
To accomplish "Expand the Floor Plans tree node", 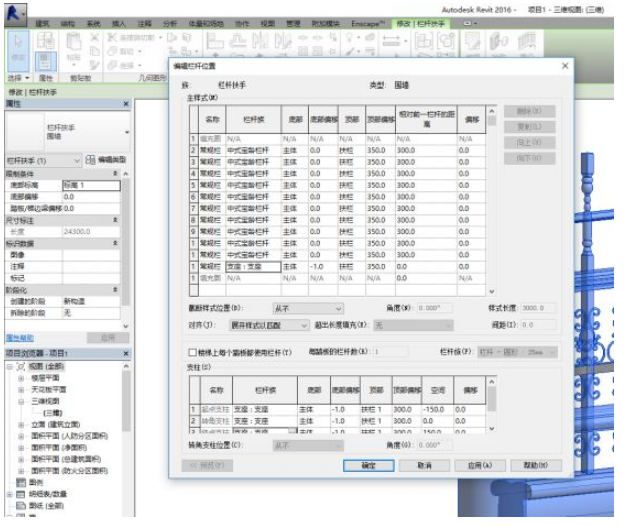I will point(21,380).
